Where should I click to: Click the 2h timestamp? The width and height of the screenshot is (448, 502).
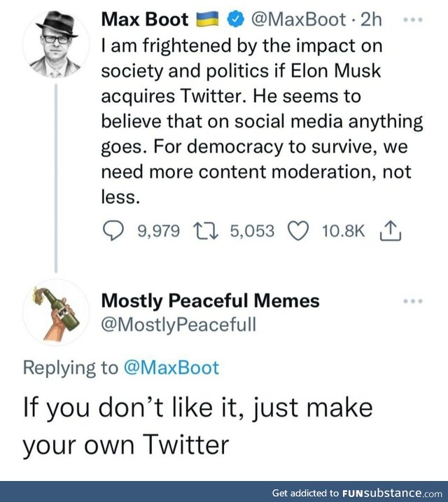pyautogui.click(x=371, y=20)
